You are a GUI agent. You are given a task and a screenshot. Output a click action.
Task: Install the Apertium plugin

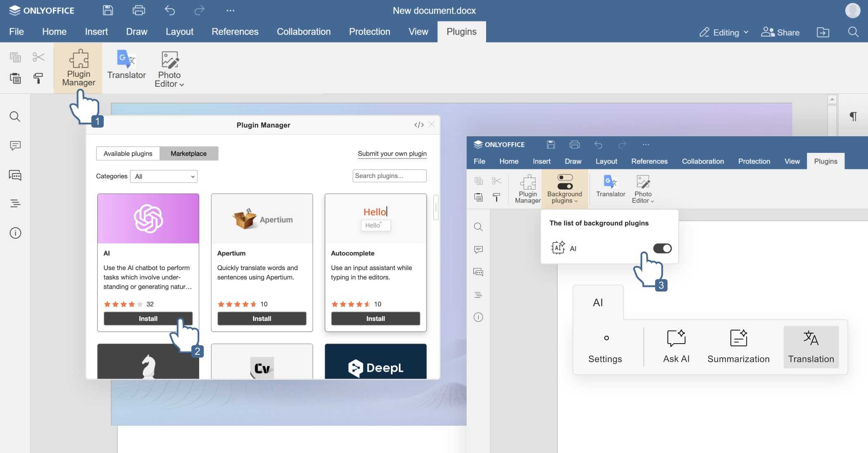point(262,318)
